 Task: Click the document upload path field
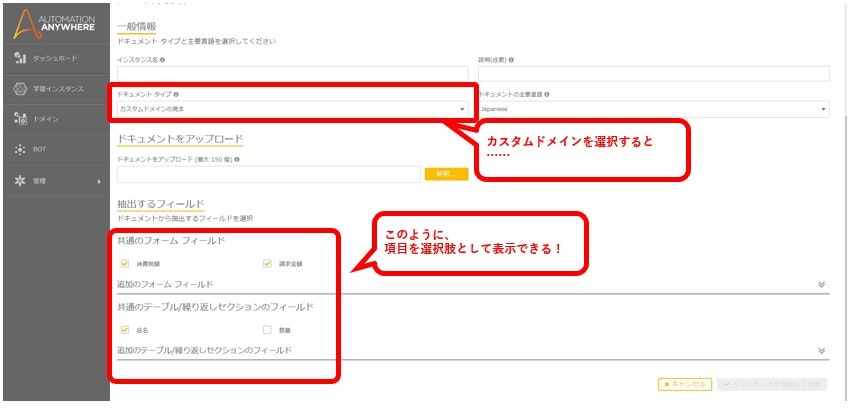pos(268,174)
